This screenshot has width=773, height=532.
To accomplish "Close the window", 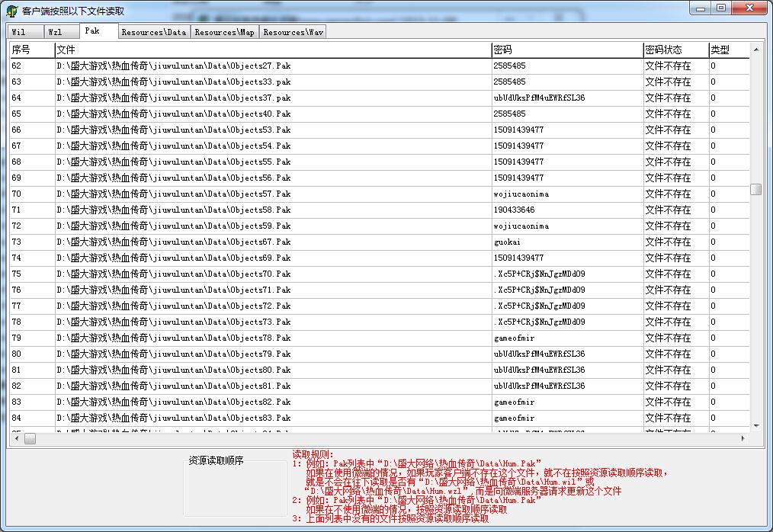I will [750, 8].
